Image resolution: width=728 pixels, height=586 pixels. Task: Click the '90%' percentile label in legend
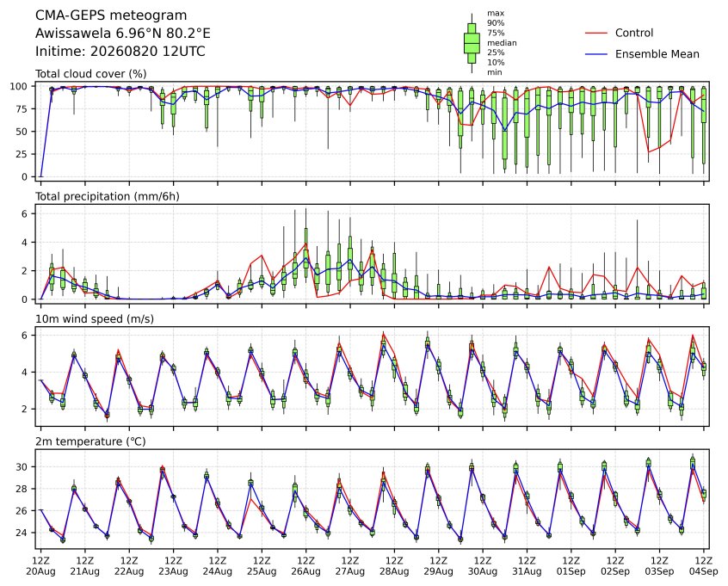(x=496, y=23)
